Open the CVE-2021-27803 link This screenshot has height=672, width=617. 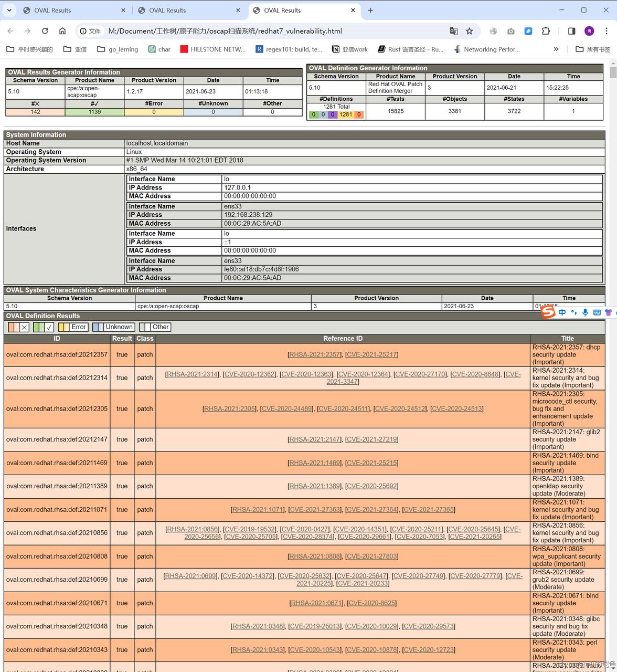(372, 556)
